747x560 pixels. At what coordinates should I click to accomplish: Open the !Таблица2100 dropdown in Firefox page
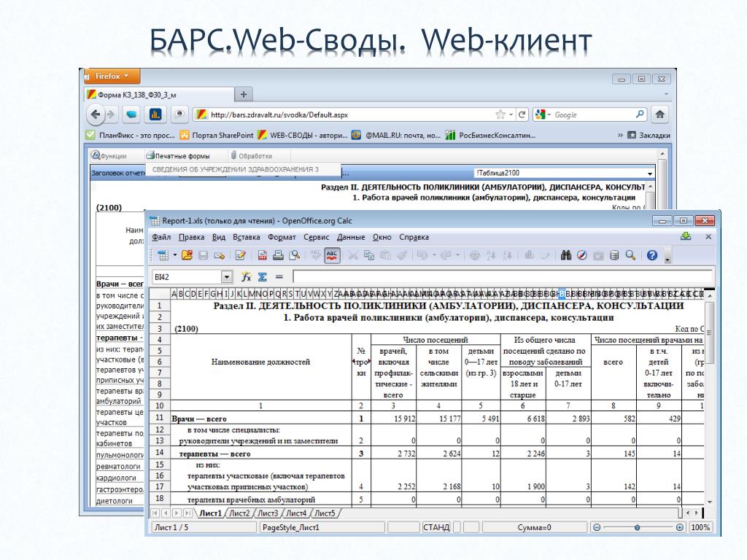point(649,174)
